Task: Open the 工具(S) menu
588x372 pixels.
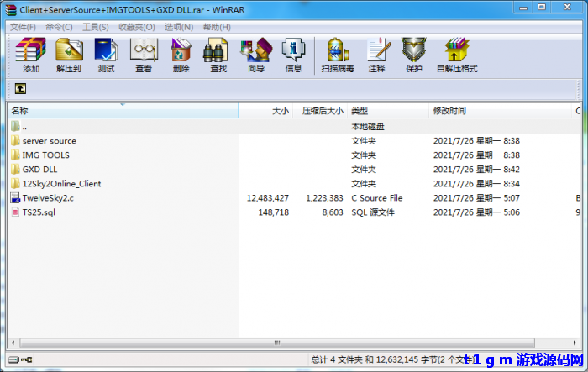Action: coord(96,27)
